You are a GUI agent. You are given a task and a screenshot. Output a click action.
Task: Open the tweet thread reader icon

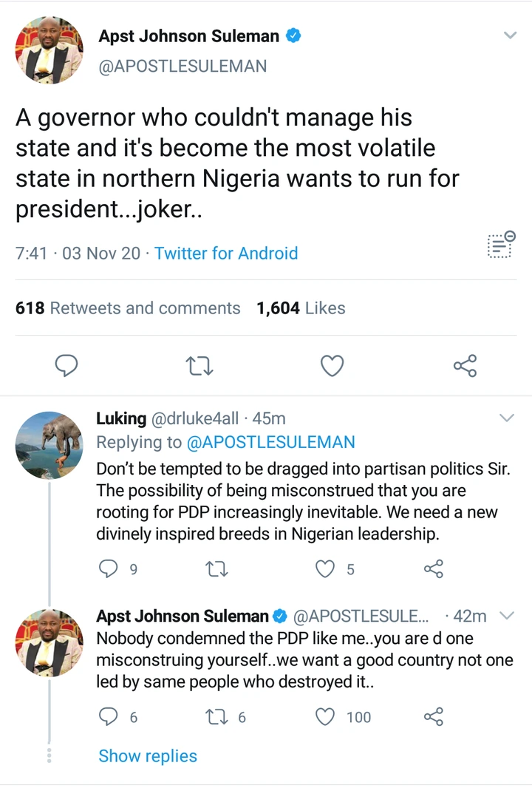(x=501, y=245)
